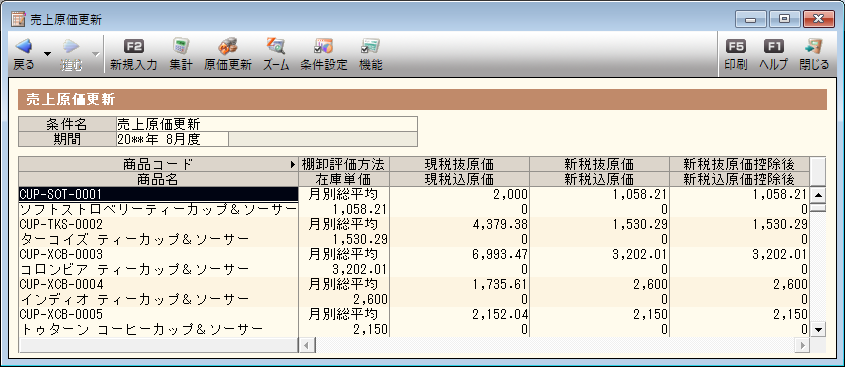Click the 期間 field showing 8月度
Viewport: 845px width, 367px height.
point(172,139)
